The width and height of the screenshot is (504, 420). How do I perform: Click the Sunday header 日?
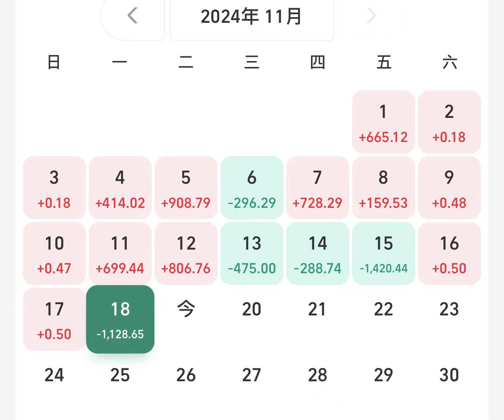[x=54, y=62]
